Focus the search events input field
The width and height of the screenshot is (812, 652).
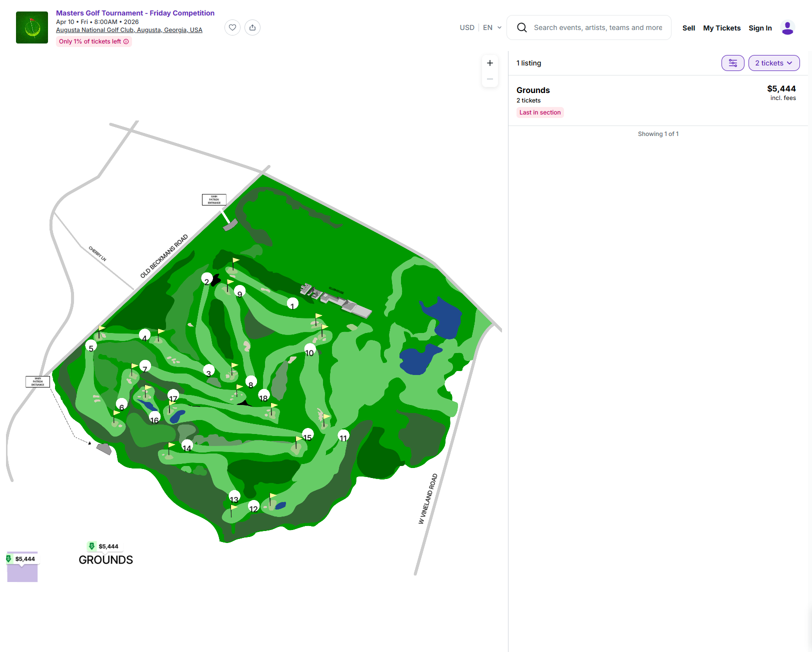click(x=598, y=27)
